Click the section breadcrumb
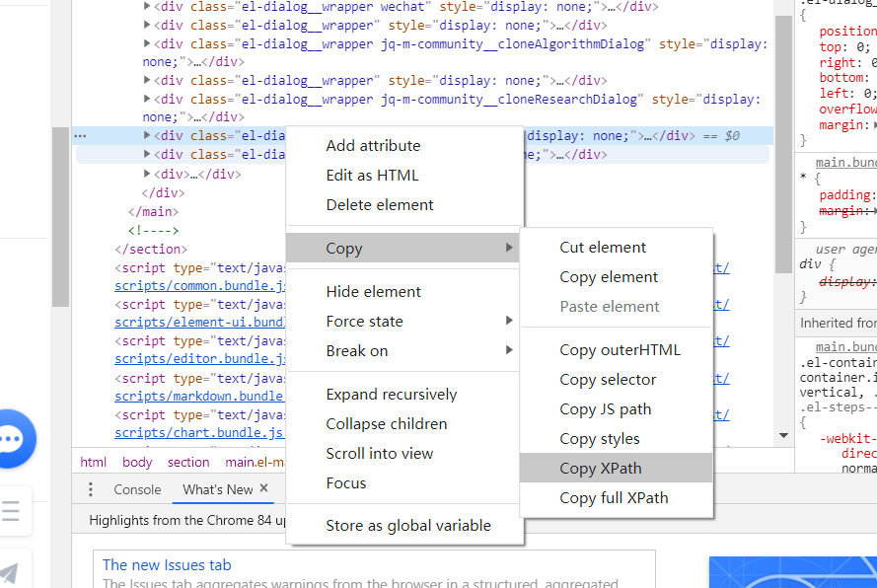Image resolution: width=877 pixels, height=588 pixels. coord(188,462)
